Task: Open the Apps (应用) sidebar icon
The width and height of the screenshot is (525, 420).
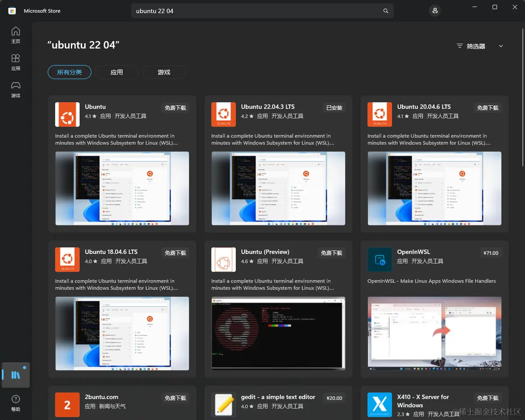Action: pos(16,62)
